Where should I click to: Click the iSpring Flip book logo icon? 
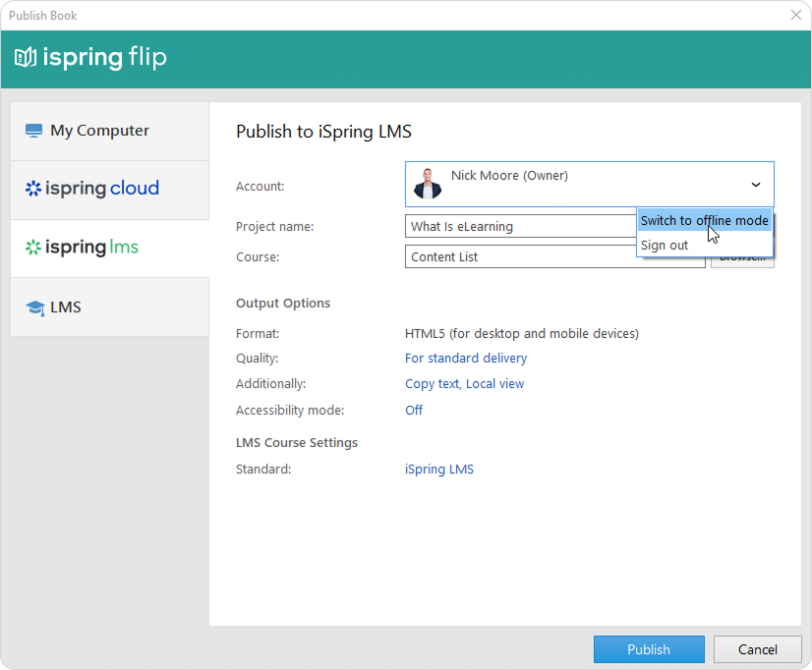click(26, 58)
